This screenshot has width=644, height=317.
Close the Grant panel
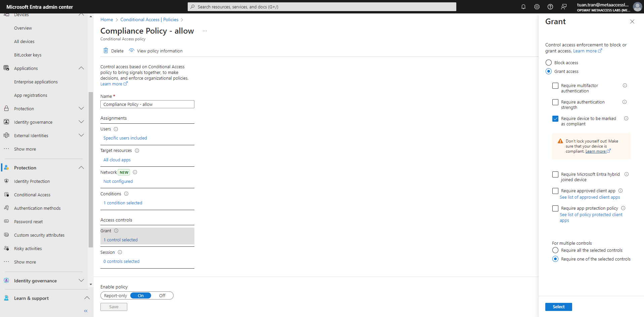632,22
